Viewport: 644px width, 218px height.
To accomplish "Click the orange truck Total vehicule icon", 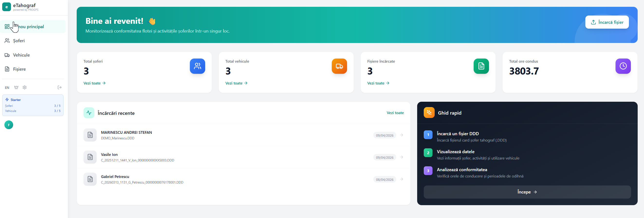I will (339, 66).
